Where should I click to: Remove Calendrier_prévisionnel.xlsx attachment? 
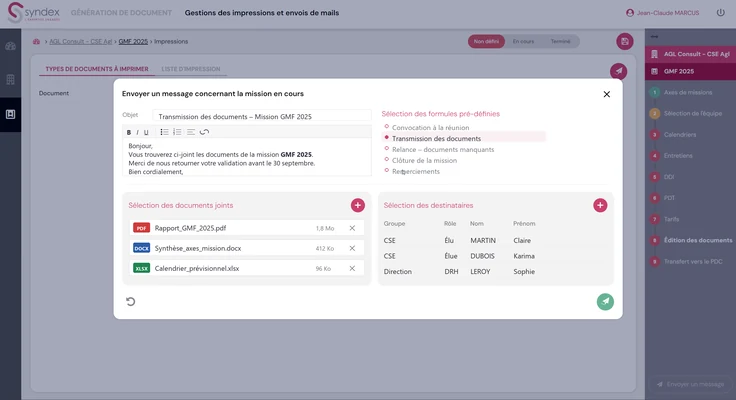(352, 269)
